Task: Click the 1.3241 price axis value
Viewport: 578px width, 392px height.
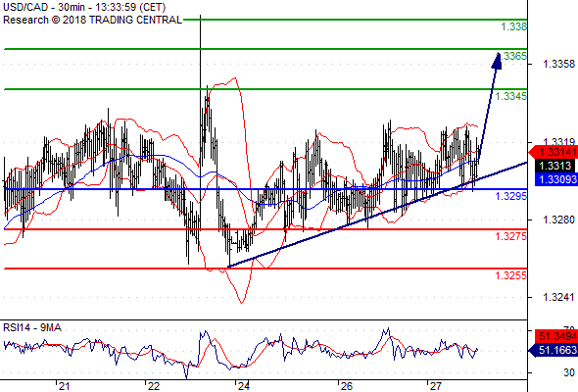Action: 558,297
